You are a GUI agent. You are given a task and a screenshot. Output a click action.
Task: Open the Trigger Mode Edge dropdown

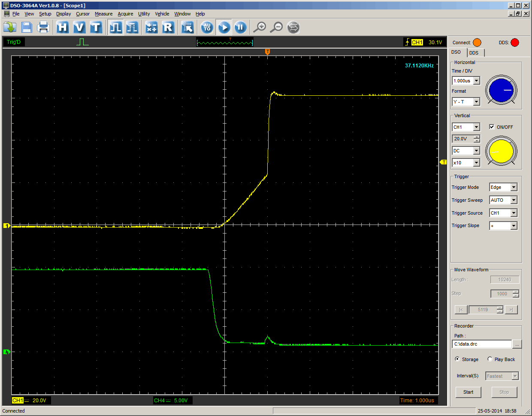pyautogui.click(x=514, y=187)
